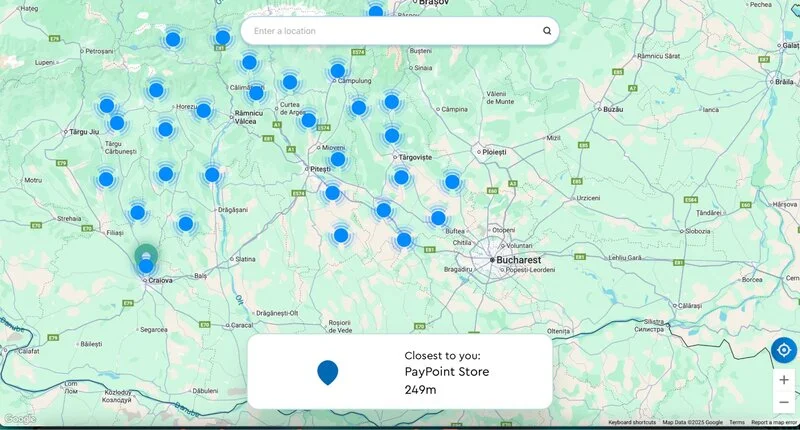Select the store marker west of Buftea

(x=438, y=218)
